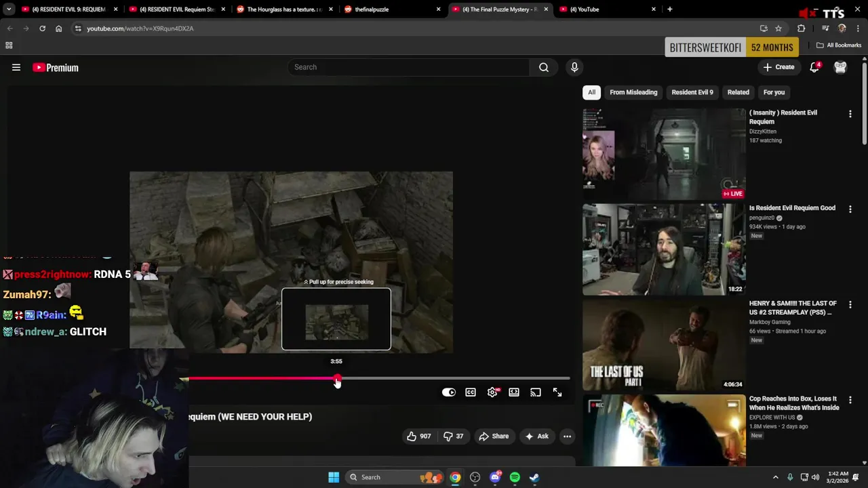Open taskbar volume control
Viewport: 868px width, 488px height.
point(815,477)
